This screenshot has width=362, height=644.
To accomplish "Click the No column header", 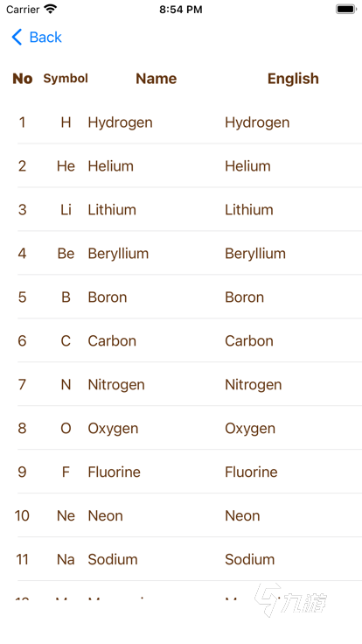I will [x=23, y=79].
